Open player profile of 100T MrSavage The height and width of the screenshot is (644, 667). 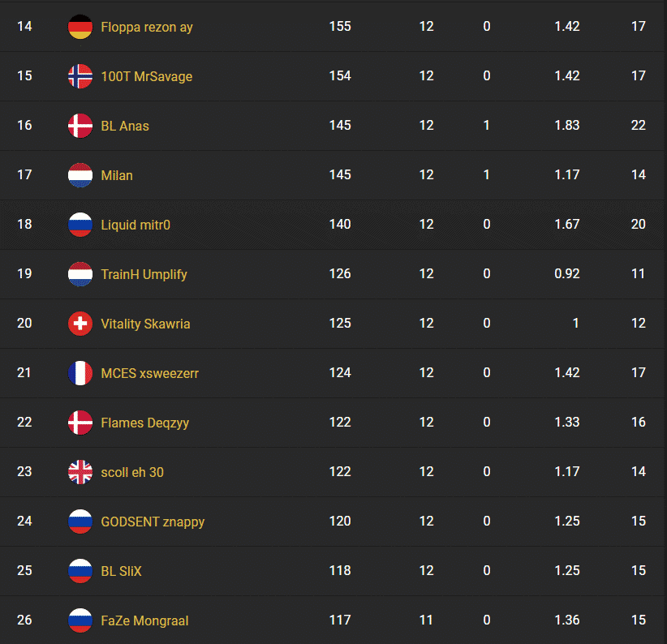point(145,76)
